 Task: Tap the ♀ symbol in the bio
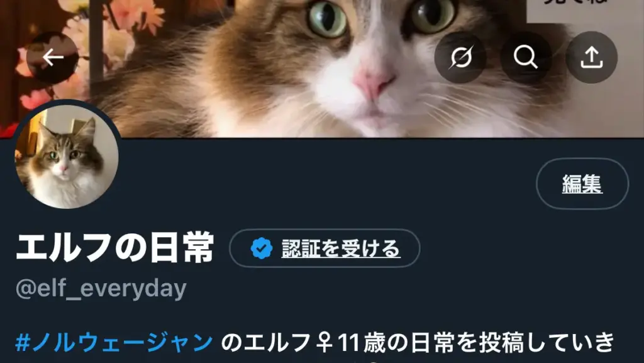pyautogui.click(x=325, y=342)
